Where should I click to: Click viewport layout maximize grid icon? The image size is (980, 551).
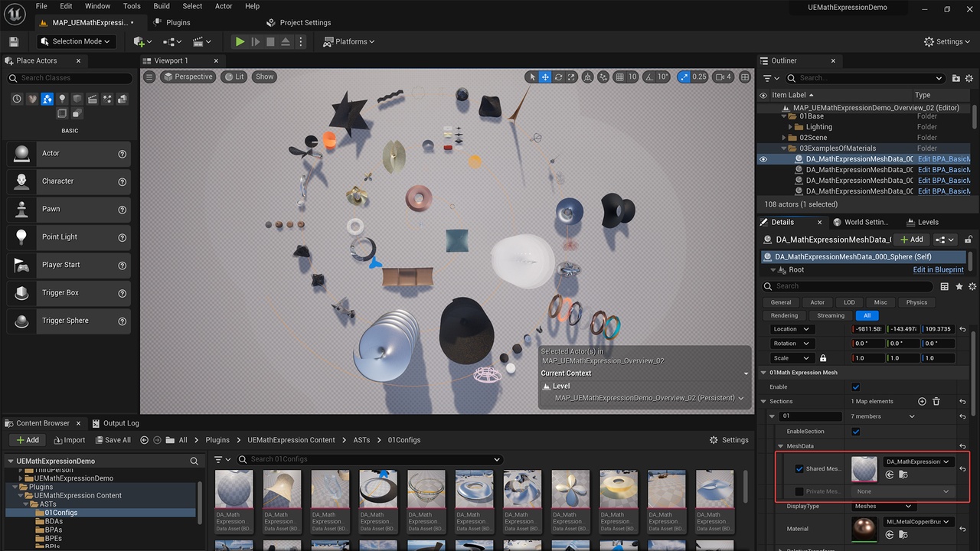tap(745, 77)
